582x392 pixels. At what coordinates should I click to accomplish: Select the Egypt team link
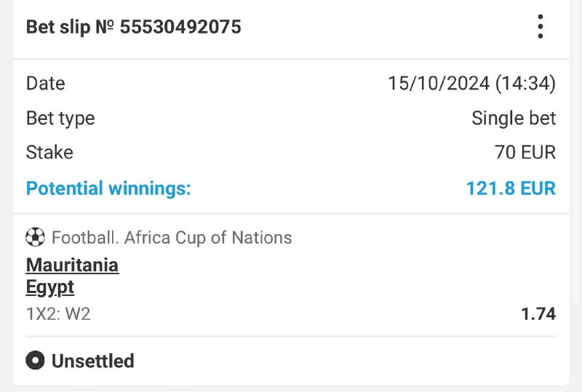(50, 287)
